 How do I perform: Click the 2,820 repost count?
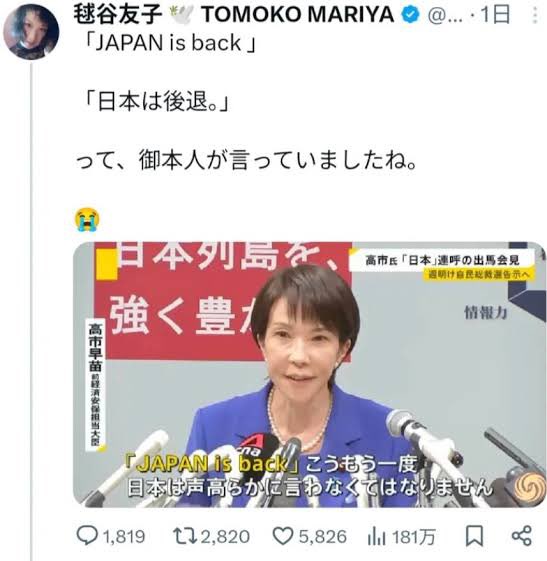[x=225, y=537]
